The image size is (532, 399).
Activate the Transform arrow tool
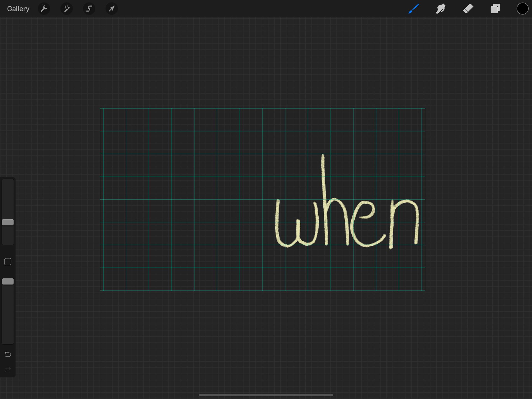click(x=112, y=9)
